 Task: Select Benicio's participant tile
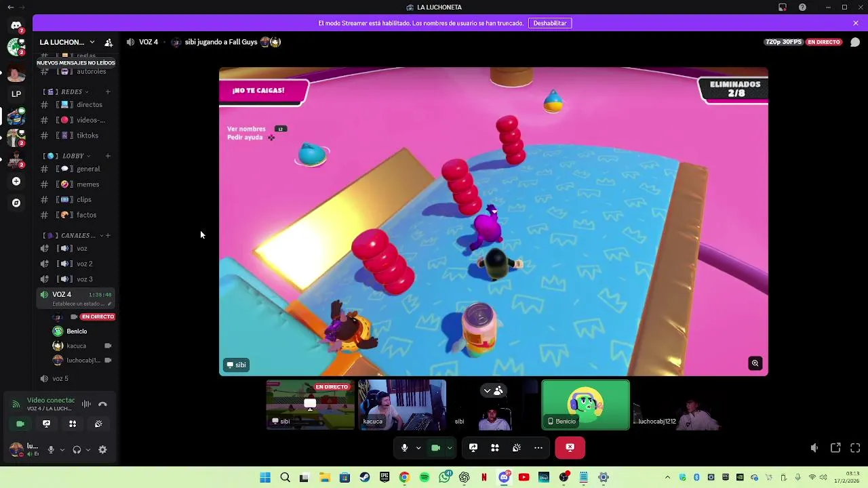coord(586,405)
